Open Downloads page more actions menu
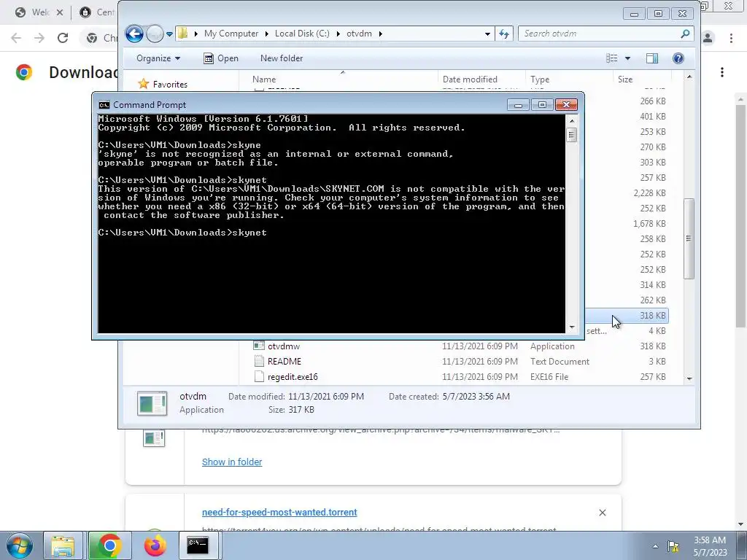747x560 pixels. [x=722, y=72]
